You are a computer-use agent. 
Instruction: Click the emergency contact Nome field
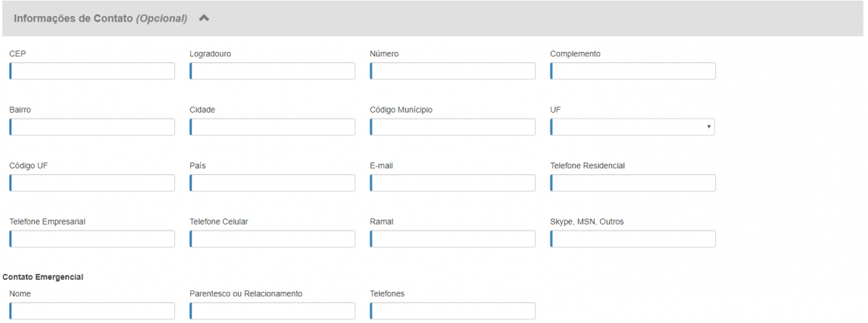(92, 311)
